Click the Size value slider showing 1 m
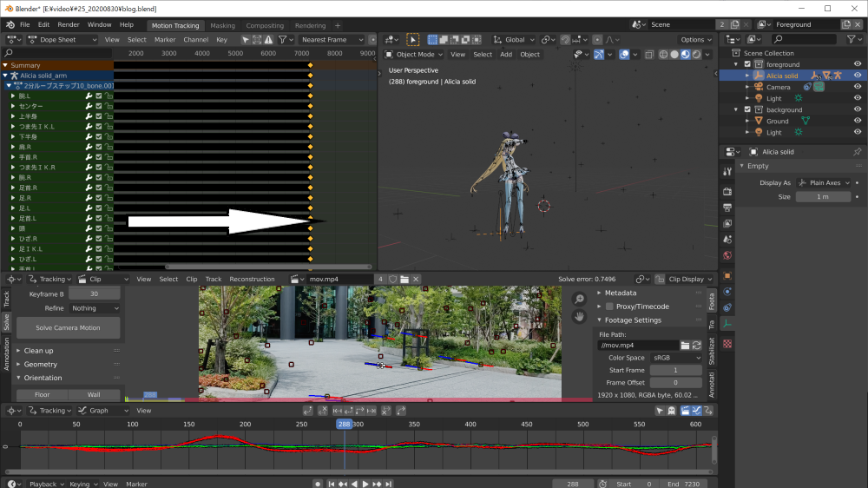 pos(822,197)
